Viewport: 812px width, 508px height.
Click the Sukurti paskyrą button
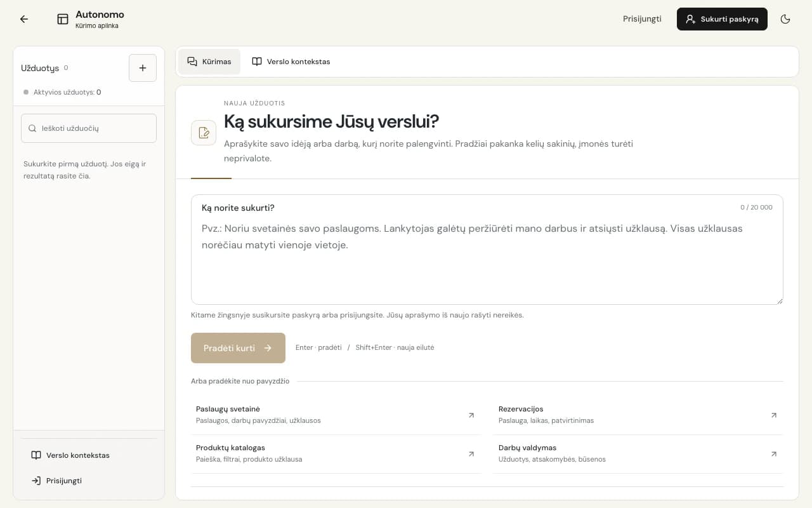722,19
